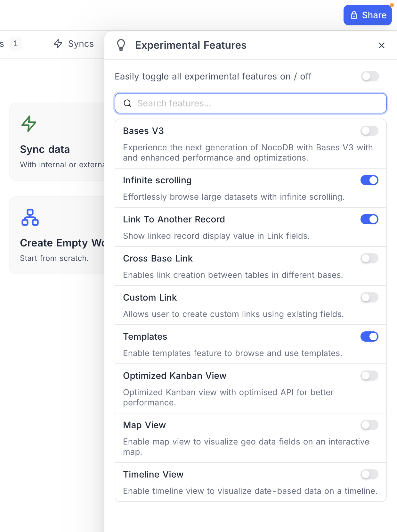
Task: Enable Optimized Kanban View toggle
Action: (x=369, y=376)
